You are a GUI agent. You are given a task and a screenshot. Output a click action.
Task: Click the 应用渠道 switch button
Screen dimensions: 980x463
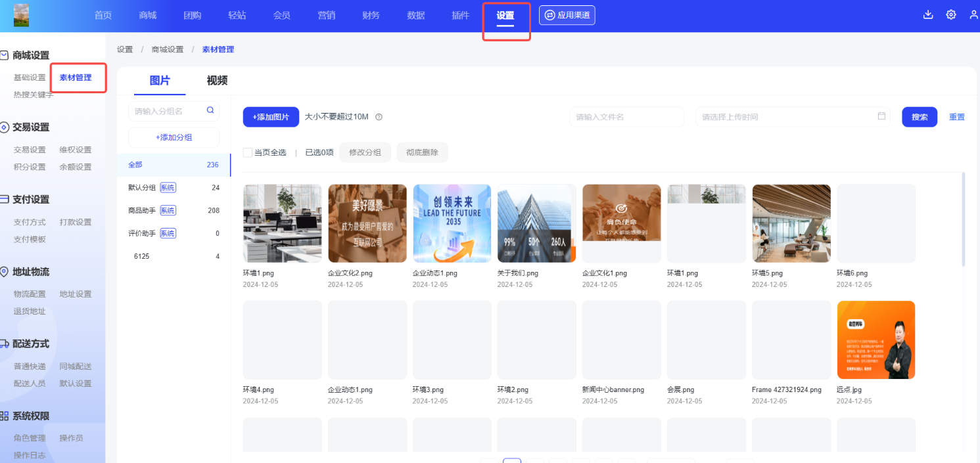[x=567, y=15]
